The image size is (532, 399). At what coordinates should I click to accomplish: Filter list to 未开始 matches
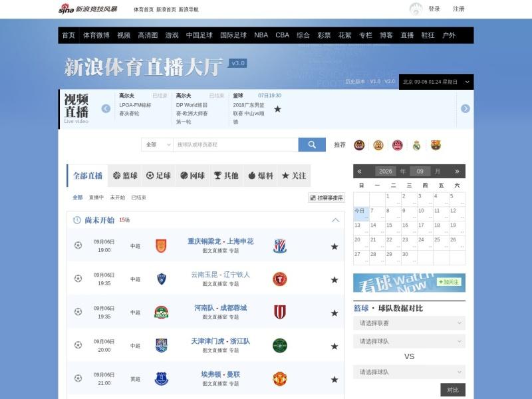(118, 198)
